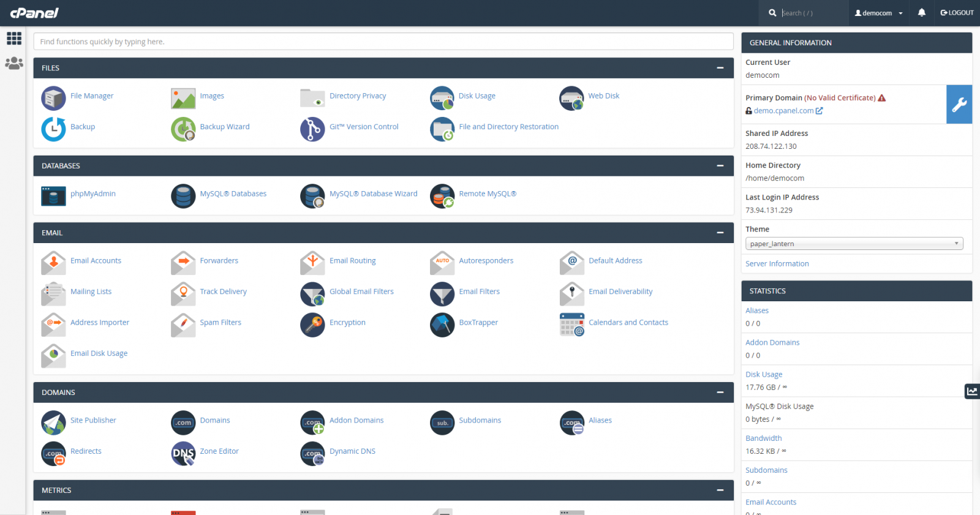This screenshot has height=515, width=980.
Task: Click the Forwarders icon
Action: click(183, 263)
